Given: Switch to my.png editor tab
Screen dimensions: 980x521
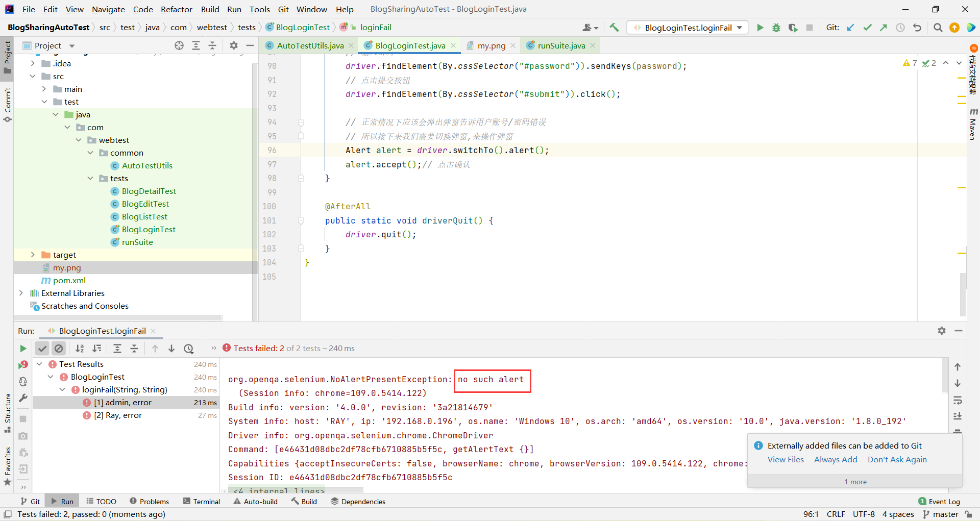Looking at the screenshot, I should (x=491, y=45).
